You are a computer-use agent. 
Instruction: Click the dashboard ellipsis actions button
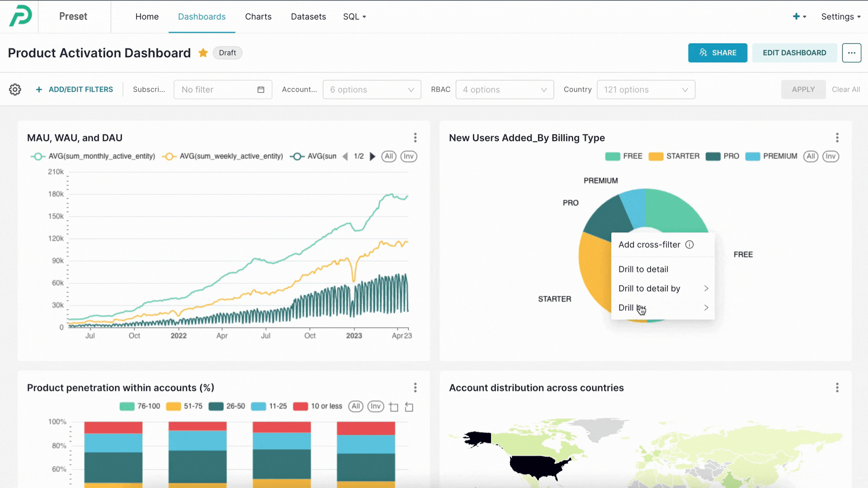[851, 53]
